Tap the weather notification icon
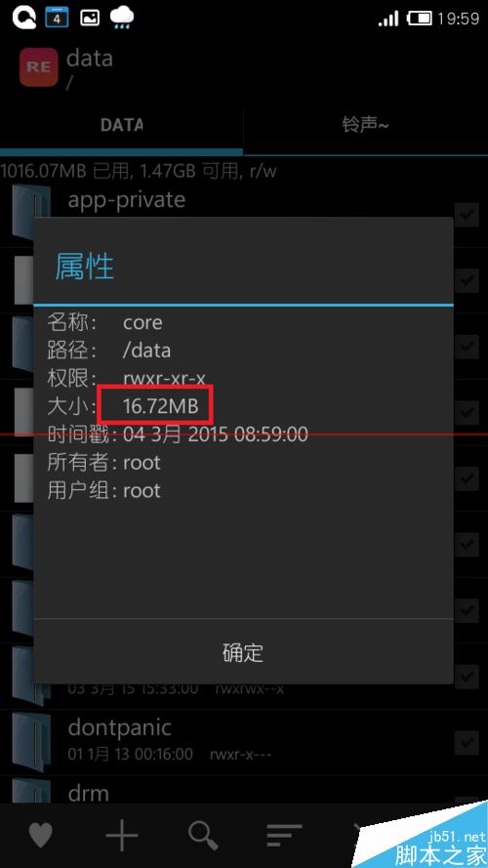This screenshot has height=868, width=488. point(122,18)
